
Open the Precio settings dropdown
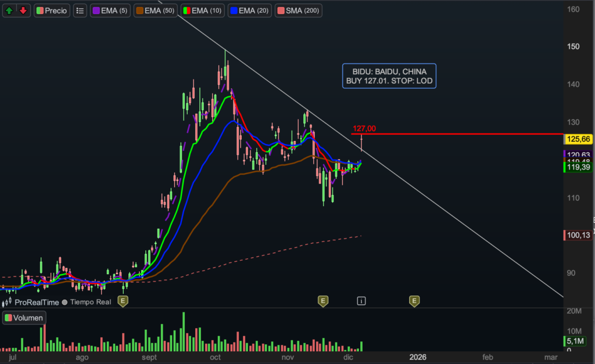click(x=52, y=10)
